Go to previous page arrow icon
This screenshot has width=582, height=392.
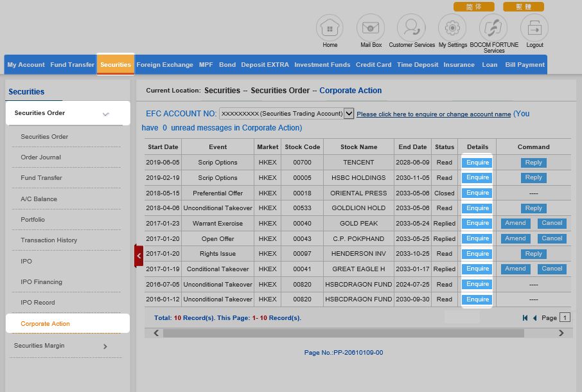pyautogui.click(x=534, y=317)
